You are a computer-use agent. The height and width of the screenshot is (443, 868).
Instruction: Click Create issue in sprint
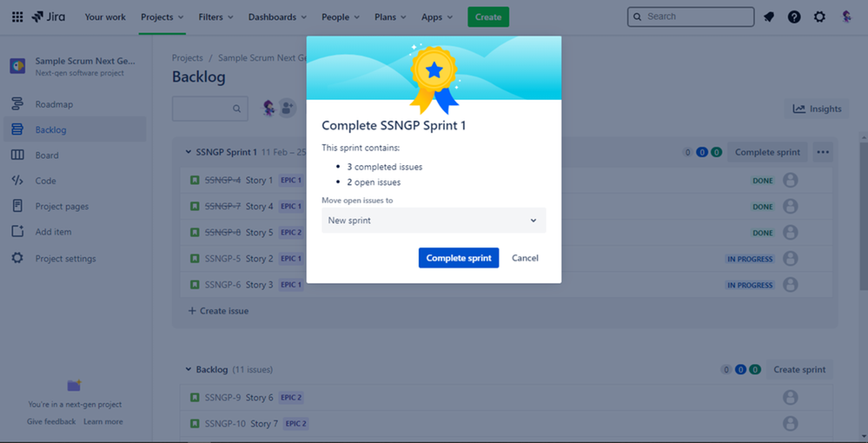point(218,311)
